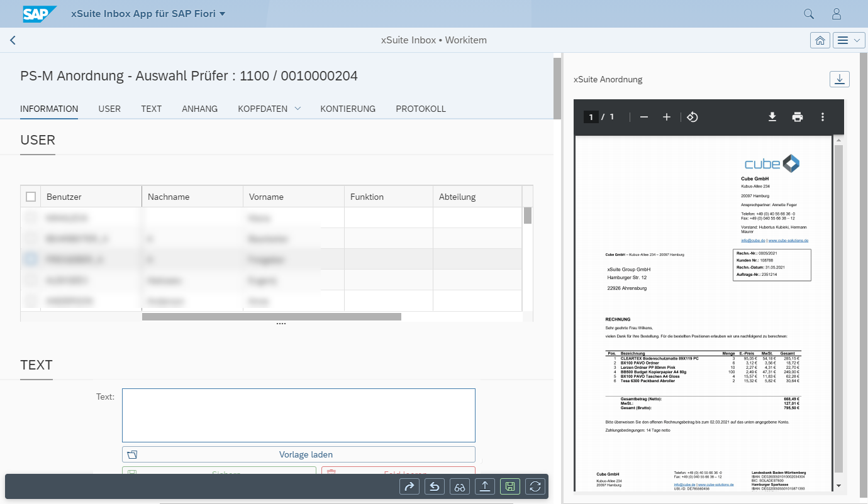Select all users via header checkbox

[x=31, y=196]
